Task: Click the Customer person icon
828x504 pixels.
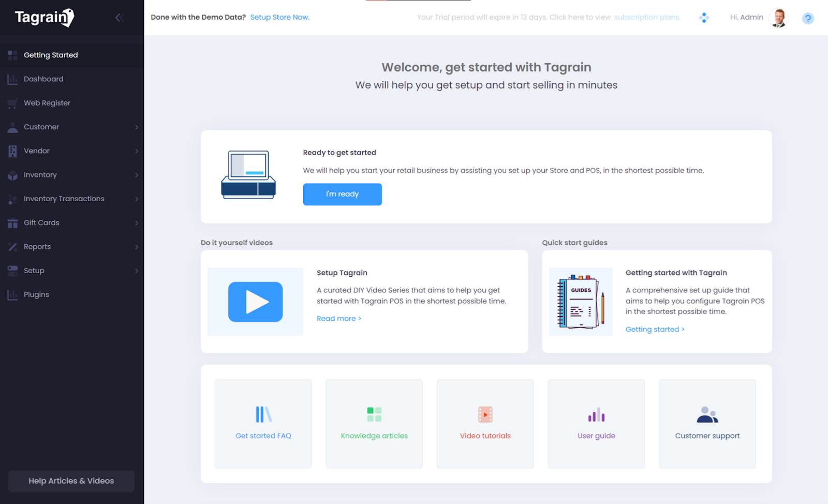Action: coord(12,127)
